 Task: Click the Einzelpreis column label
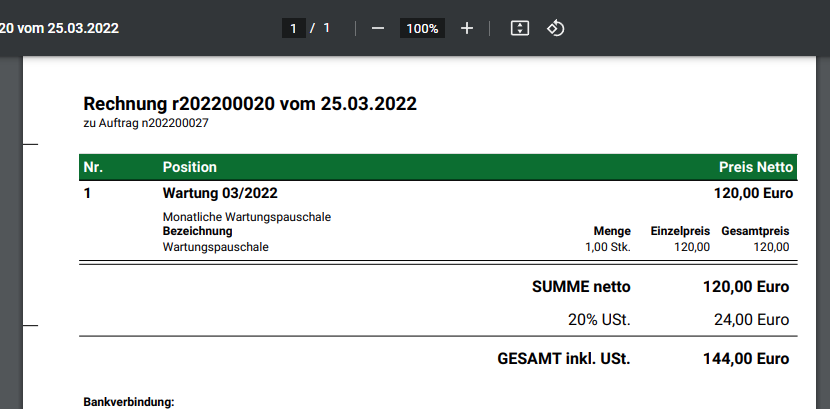(680, 231)
